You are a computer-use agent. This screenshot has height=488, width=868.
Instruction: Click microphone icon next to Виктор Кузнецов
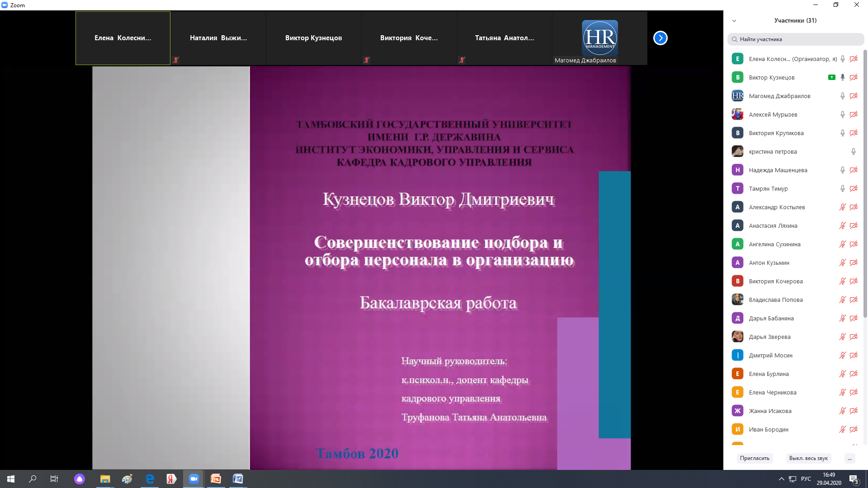(842, 77)
